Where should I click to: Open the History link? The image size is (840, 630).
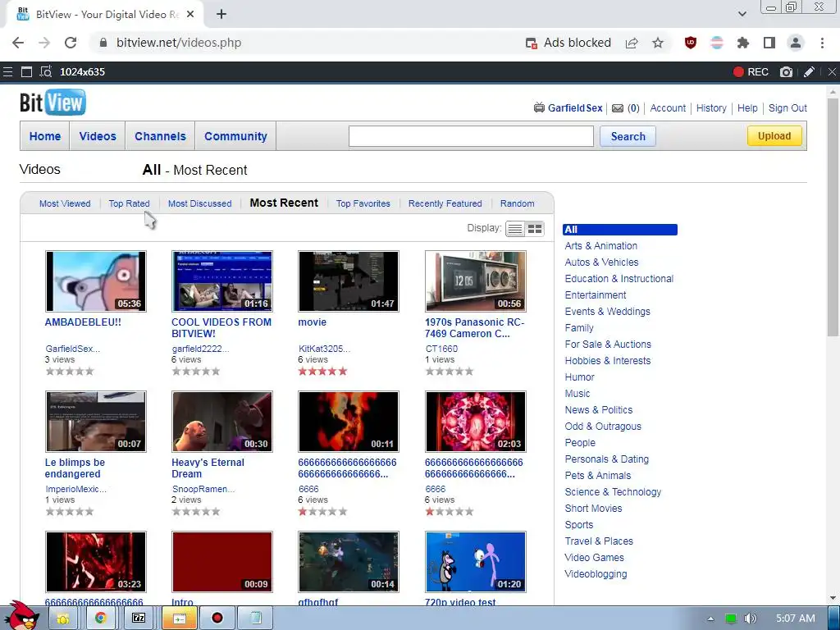point(711,108)
